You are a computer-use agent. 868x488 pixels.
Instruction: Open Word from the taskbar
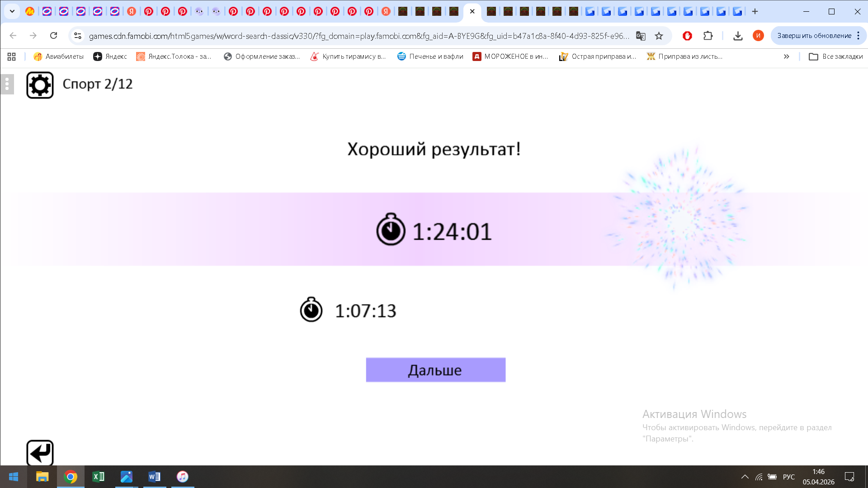154,477
